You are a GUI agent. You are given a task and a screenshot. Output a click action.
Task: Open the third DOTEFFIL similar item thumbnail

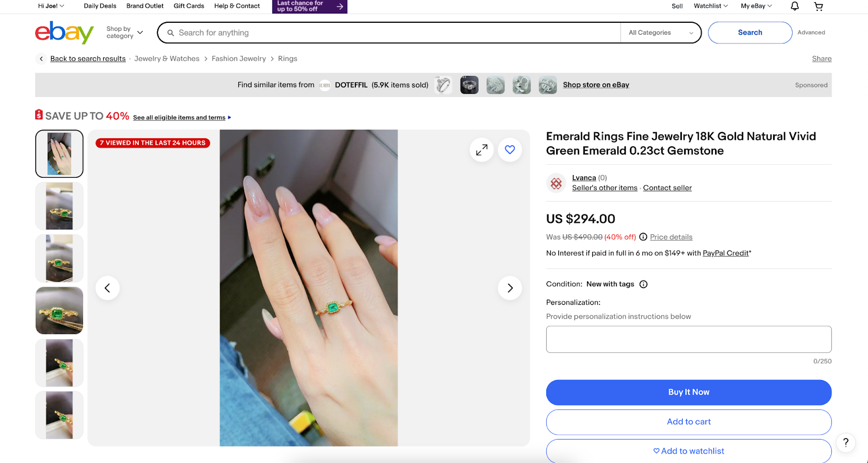click(x=495, y=85)
